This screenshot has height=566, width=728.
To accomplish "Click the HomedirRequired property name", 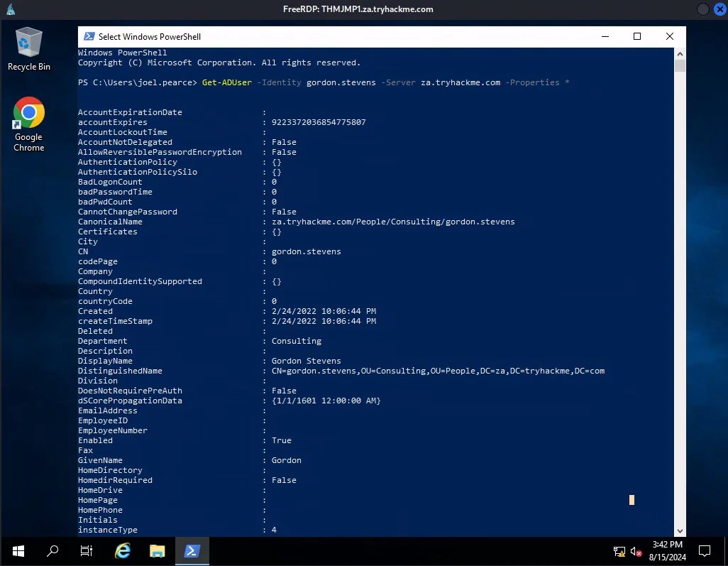I will [x=115, y=480].
